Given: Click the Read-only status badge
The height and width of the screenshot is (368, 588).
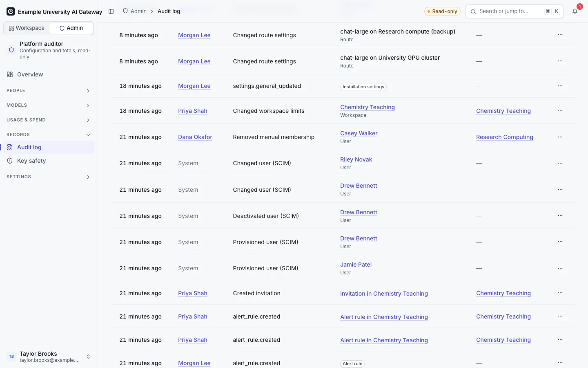Looking at the screenshot, I should click(x=443, y=11).
